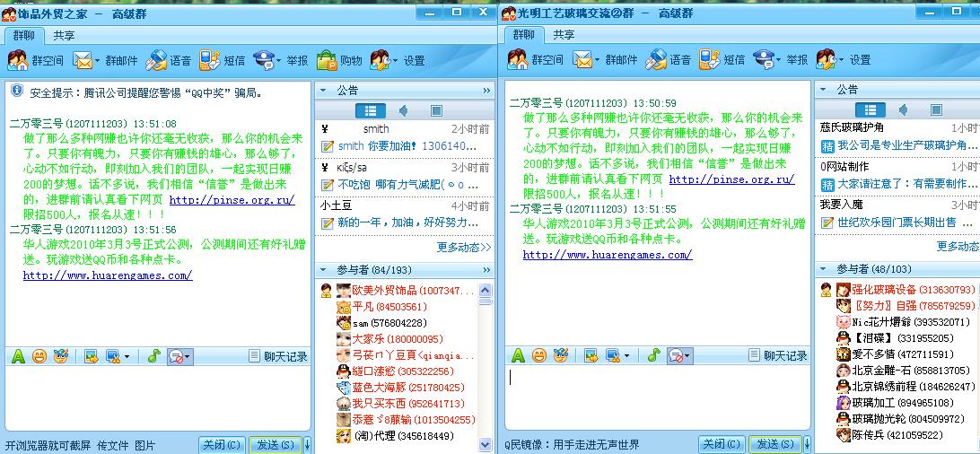Select square view in 光明工艺玻璃 公告 panel
The height and width of the screenshot is (454, 980).
click(936, 110)
